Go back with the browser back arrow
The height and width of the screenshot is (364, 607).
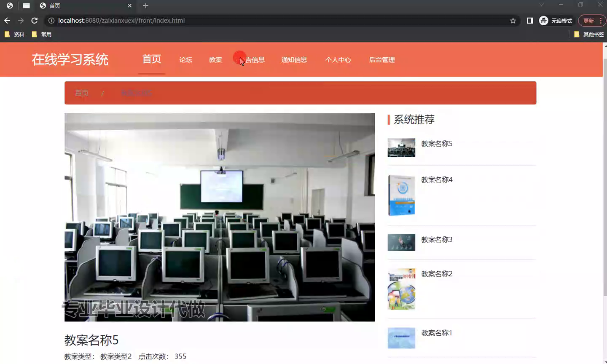(x=7, y=20)
